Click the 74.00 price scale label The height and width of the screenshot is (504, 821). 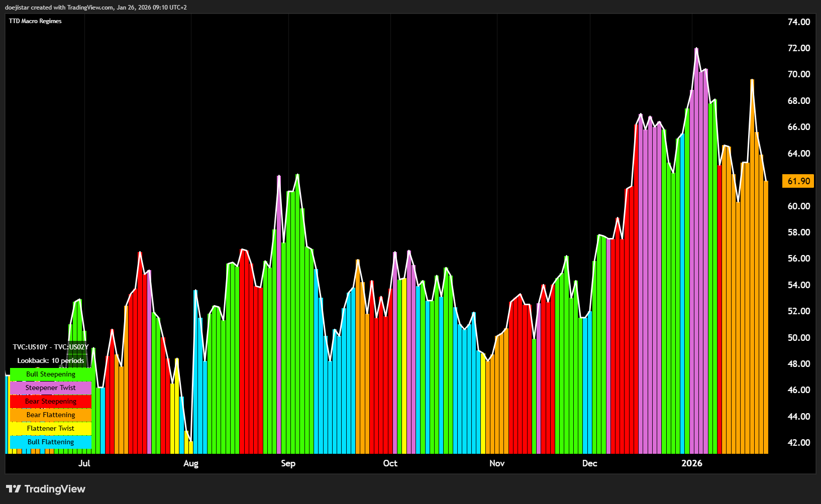[x=798, y=22]
